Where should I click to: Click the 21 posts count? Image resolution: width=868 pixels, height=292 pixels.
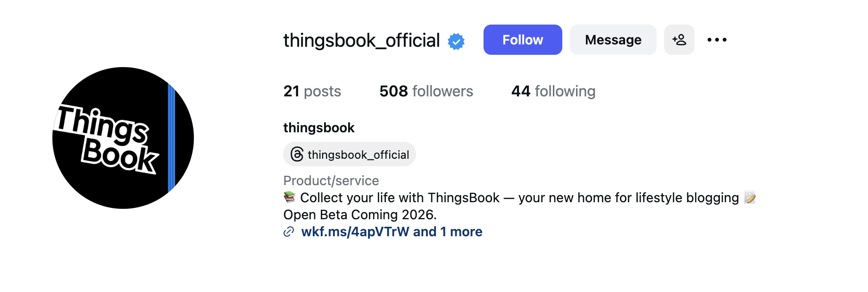(x=312, y=91)
